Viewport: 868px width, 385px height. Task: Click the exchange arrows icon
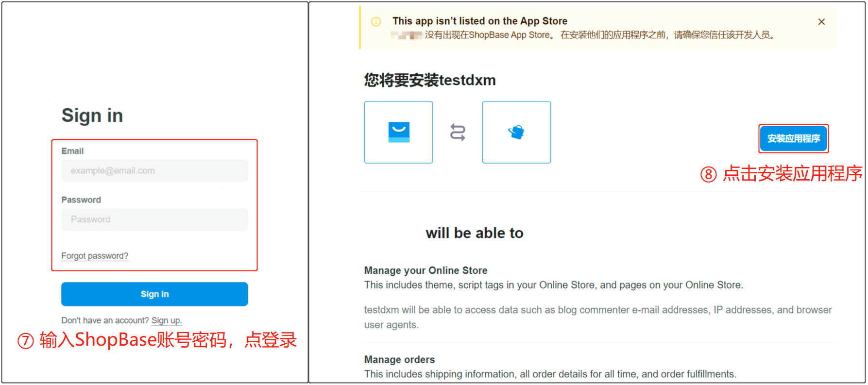point(458,132)
